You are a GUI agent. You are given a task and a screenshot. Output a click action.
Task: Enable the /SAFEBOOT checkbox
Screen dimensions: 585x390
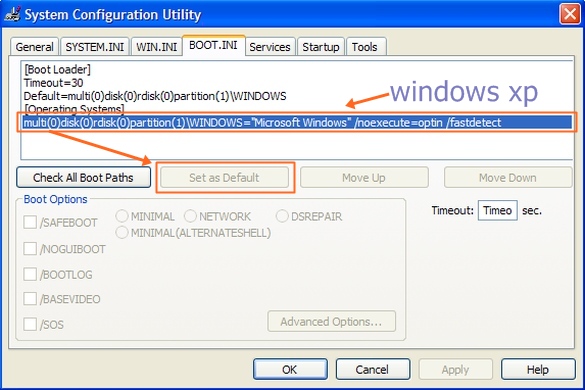[30, 222]
